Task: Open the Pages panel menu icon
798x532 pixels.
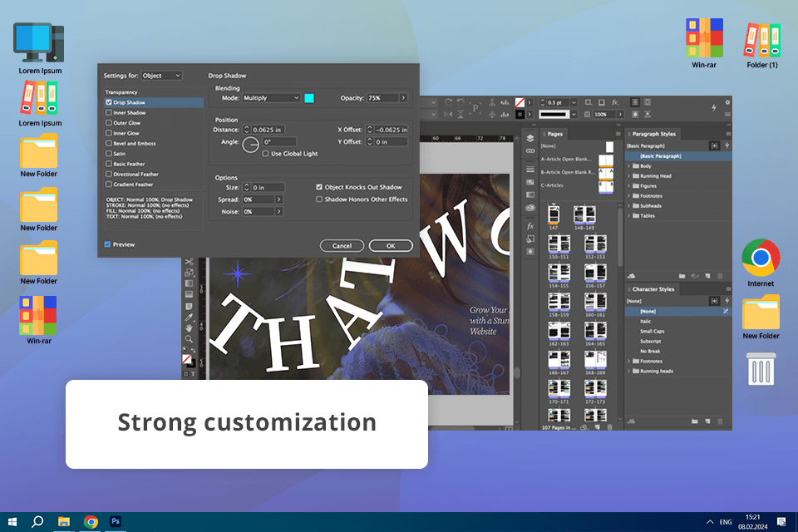Action: pyautogui.click(x=618, y=134)
